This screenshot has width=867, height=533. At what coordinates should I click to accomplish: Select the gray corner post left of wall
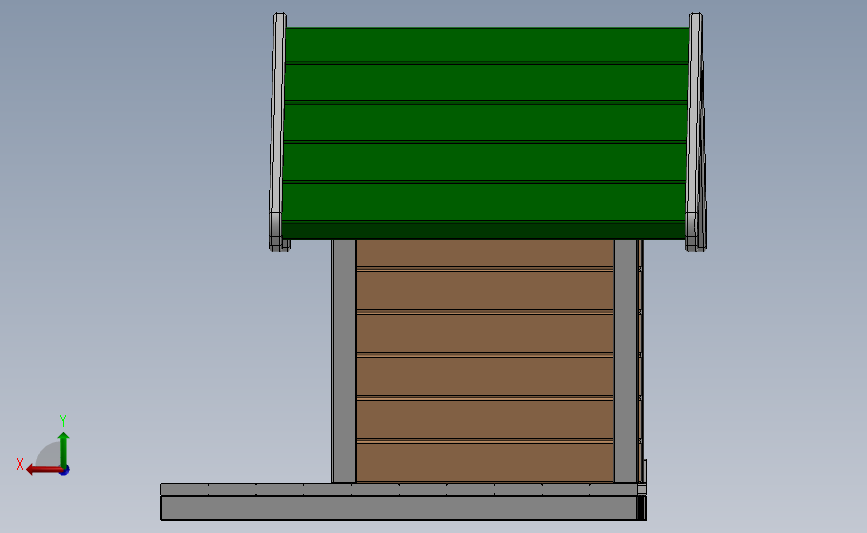tap(344, 360)
